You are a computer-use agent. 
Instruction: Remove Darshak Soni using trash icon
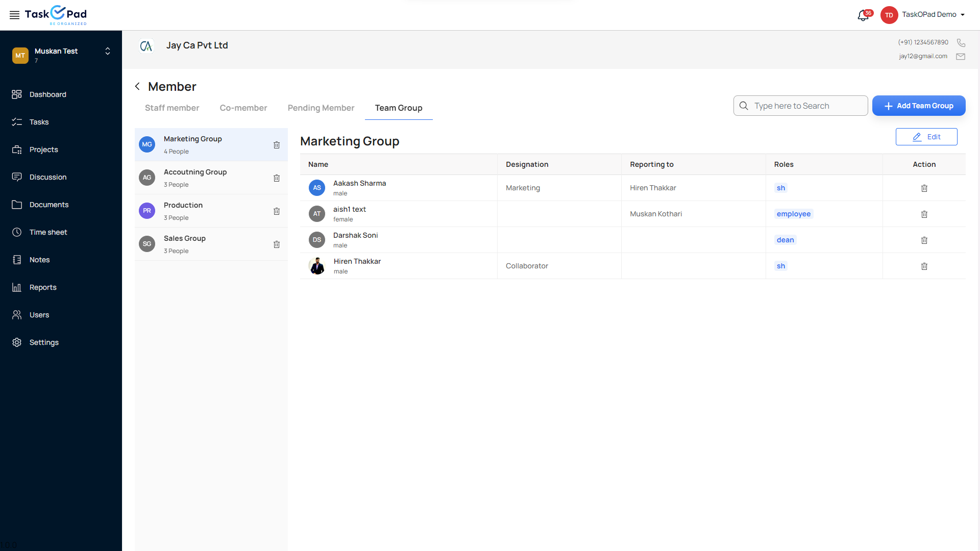(x=924, y=240)
